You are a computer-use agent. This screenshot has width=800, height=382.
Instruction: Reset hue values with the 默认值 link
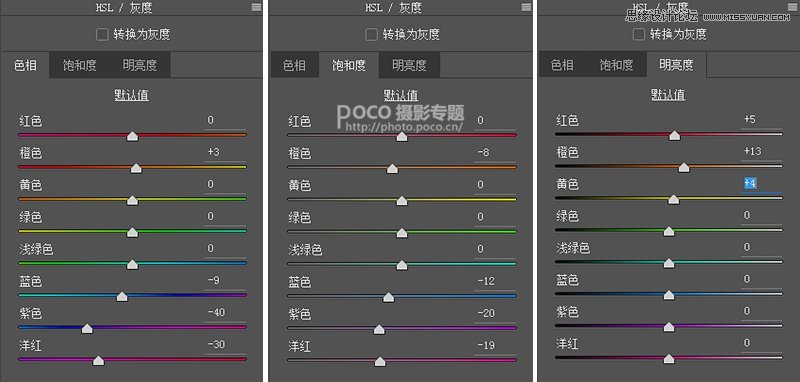(132, 95)
